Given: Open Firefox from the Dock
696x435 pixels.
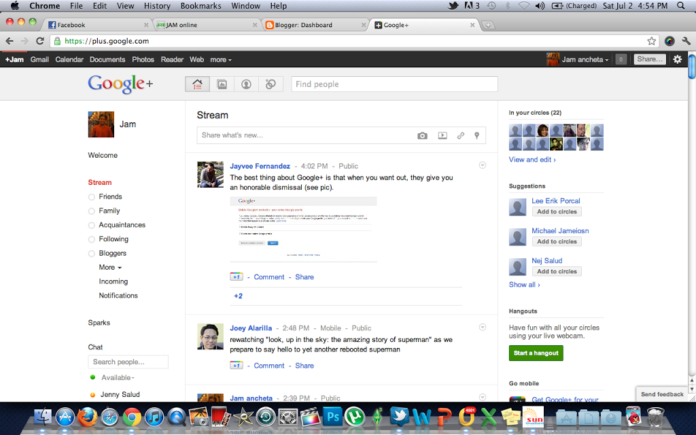Looking at the screenshot, I should (x=87, y=417).
